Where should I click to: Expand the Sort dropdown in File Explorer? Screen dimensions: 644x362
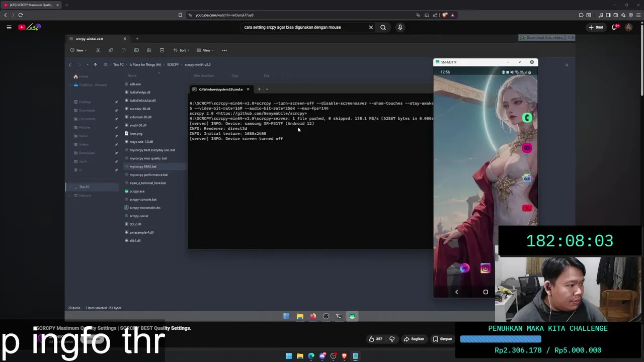coord(181,50)
